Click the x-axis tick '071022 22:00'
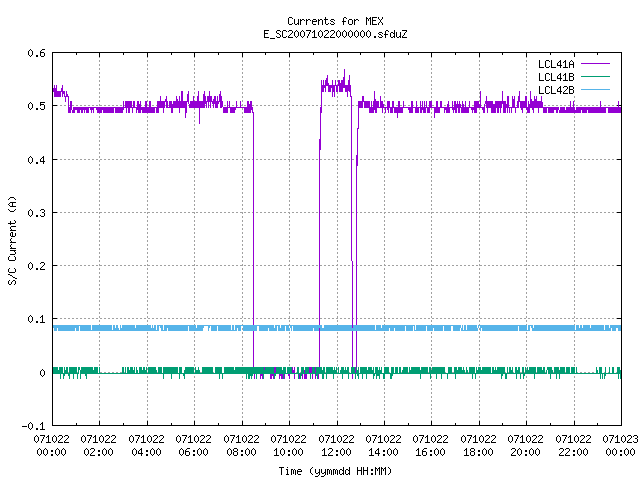The image size is (640, 480). (x=573, y=445)
